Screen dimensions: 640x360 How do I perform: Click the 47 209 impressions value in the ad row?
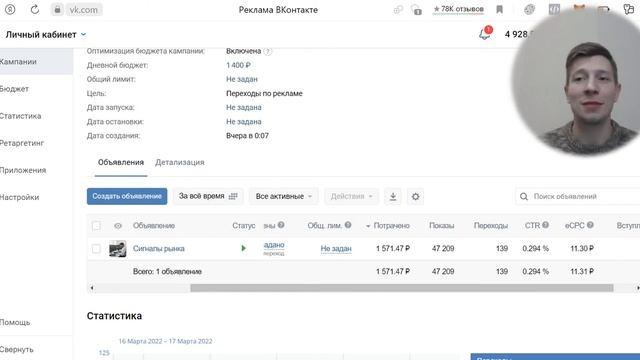click(443, 249)
